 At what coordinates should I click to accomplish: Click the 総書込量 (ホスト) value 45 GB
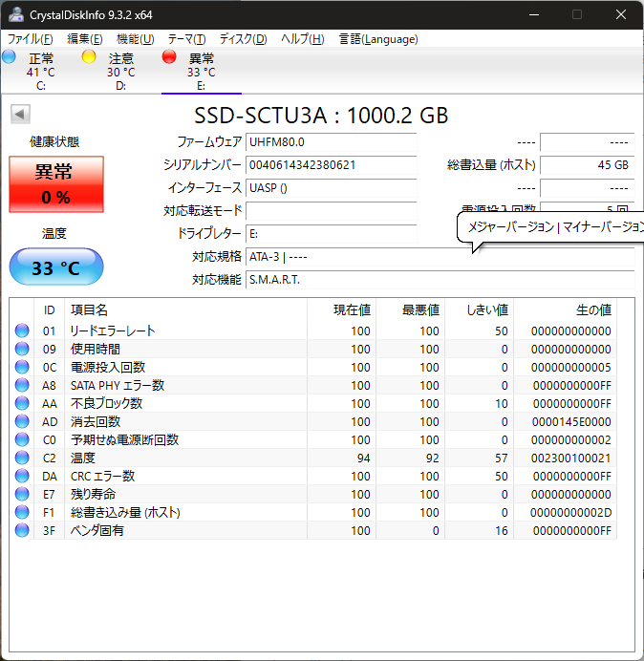pyautogui.click(x=587, y=165)
